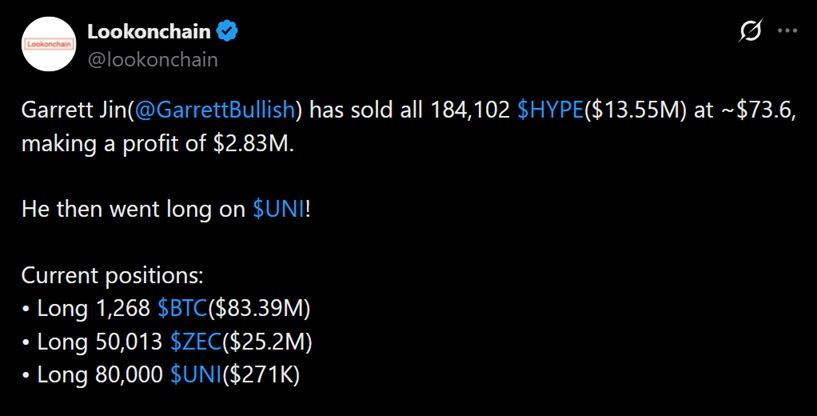Click the ($25.2M) ZEC value text
The height and width of the screenshot is (416, 817).
[267, 342]
